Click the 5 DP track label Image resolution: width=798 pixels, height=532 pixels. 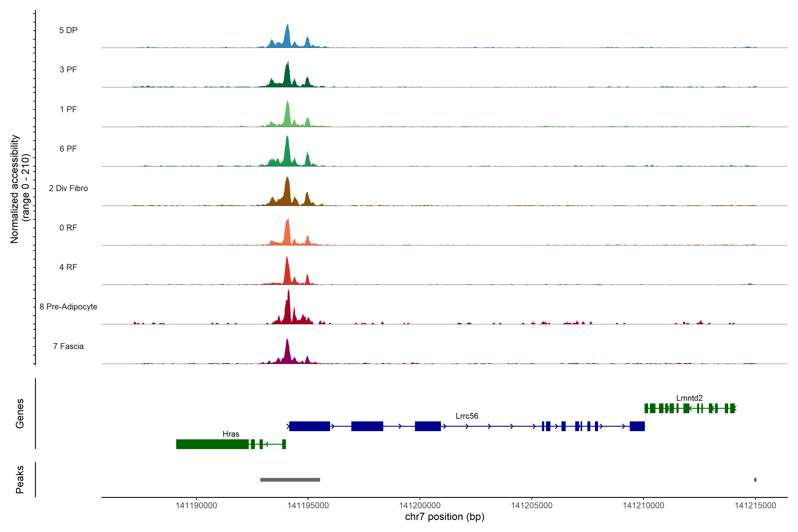coord(68,30)
